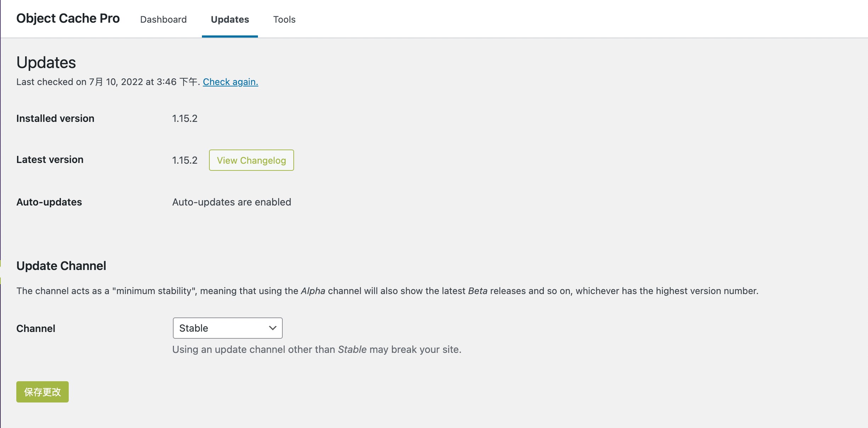868x428 pixels.
Task: Open the View Changelog button
Action: click(x=251, y=160)
